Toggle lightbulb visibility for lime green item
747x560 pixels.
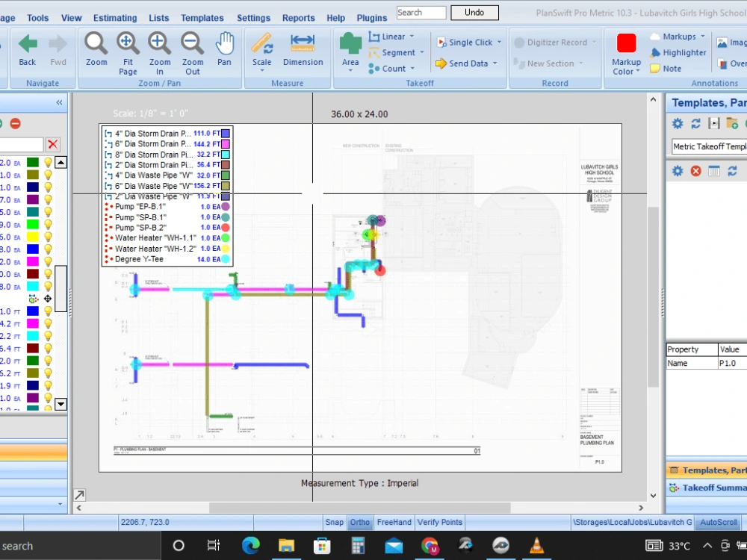[48, 224]
